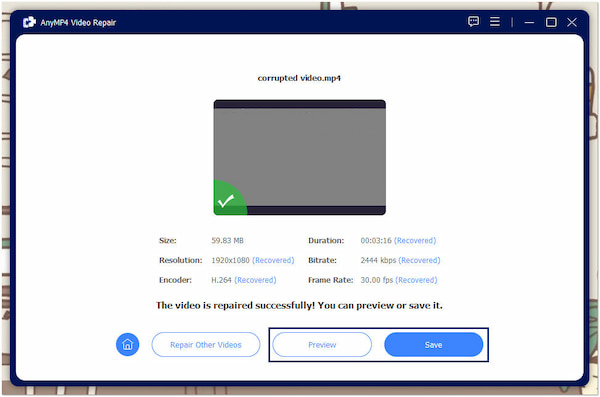The width and height of the screenshot is (600, 397).
Task: Click (Recovered) next to the encoder
Action: (255, 280)
